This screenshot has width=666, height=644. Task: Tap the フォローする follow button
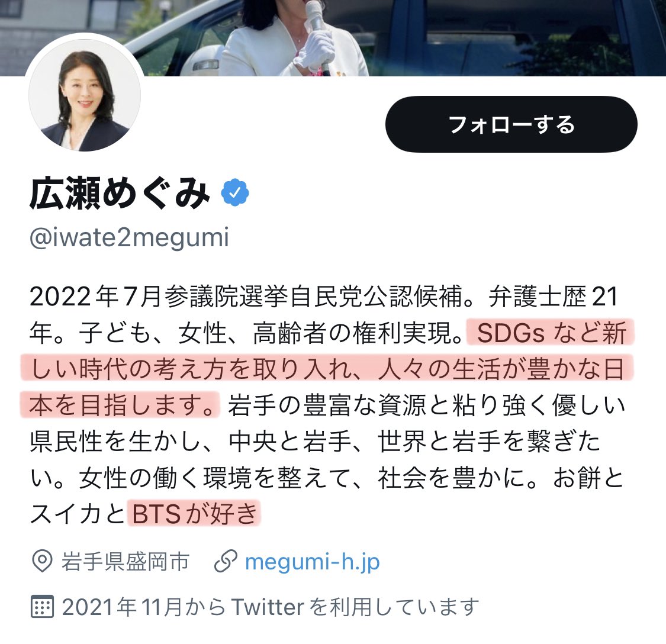tap(511, 124)
